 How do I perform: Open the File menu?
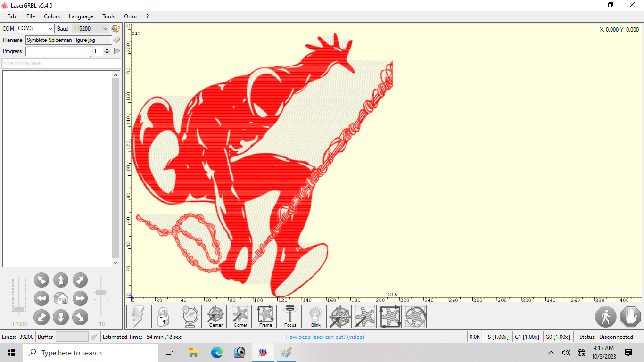coord(31,16)
